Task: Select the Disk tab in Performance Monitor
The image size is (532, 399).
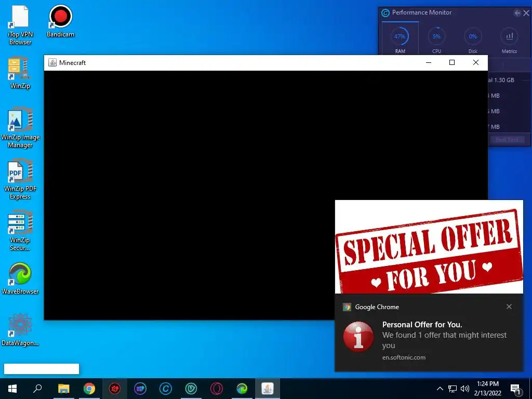Action: point(473,40)
